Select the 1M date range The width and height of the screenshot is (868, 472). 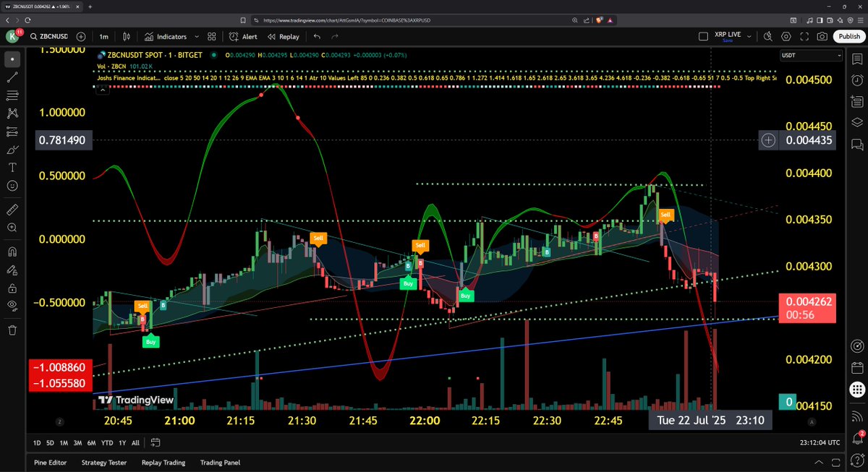(64, 442)
